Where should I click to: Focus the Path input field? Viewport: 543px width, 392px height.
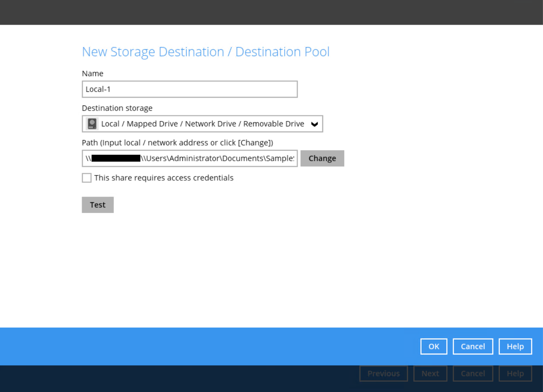coord(216,159)
